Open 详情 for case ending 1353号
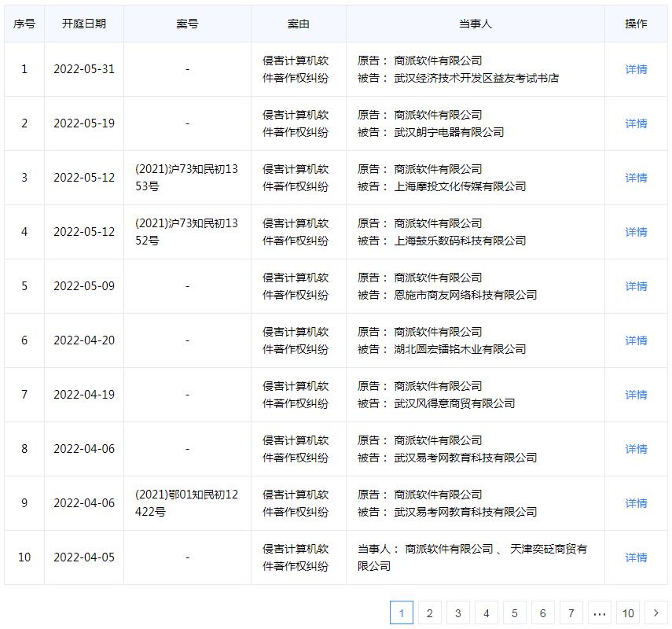This screenshot has width=672, height=629. 636,178
